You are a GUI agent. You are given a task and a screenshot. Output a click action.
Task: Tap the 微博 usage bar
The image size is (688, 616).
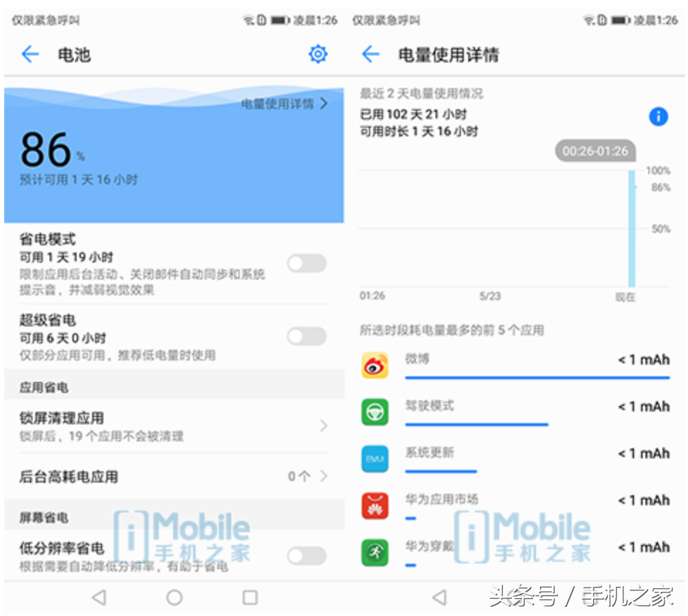pyautogui.click(x=538, y=378)
